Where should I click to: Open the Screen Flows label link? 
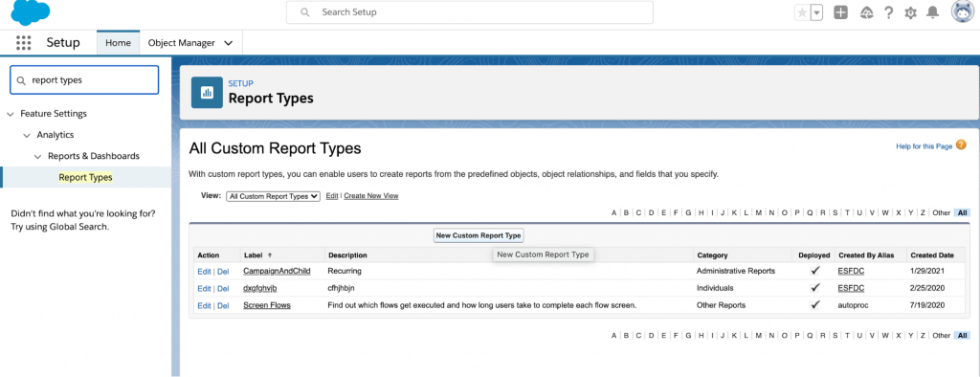[267, 305]
